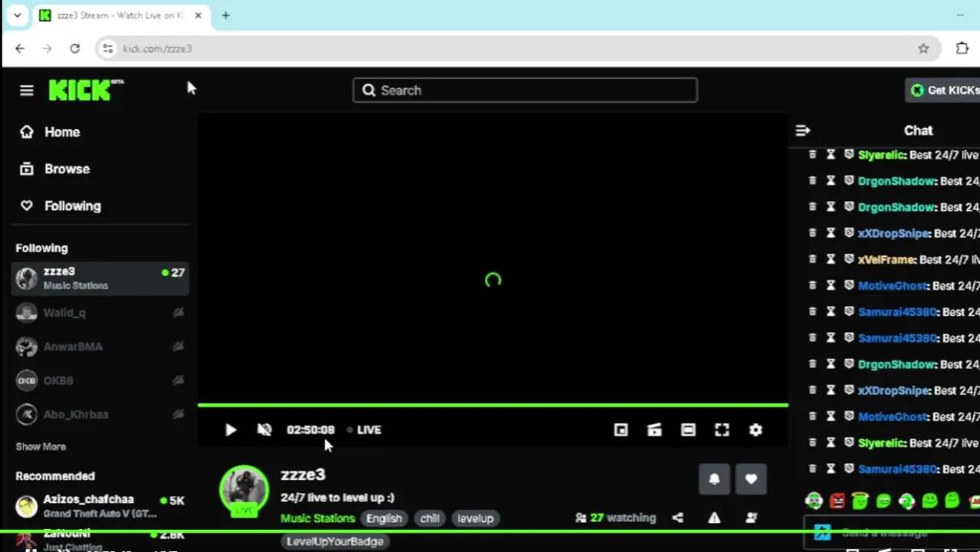The height and width of the screenshot is (552, 980).
Task: Go back in browser
Action: (x=20, y=48)
